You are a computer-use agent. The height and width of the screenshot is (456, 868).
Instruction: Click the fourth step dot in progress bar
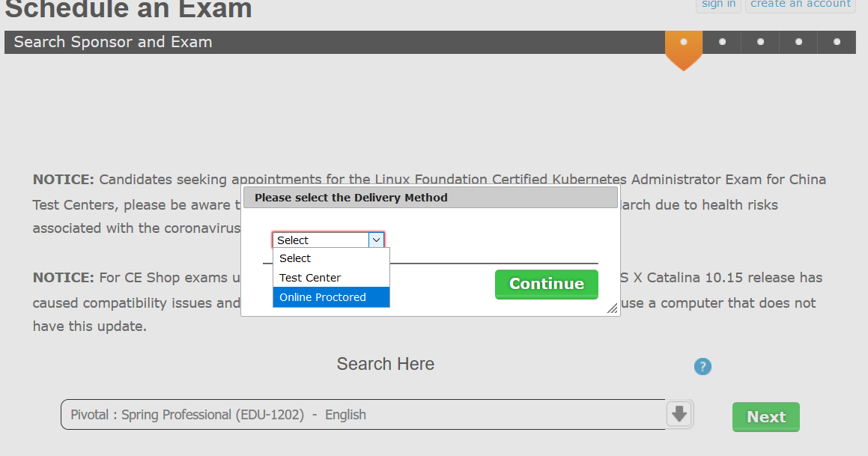pos(798,42)
